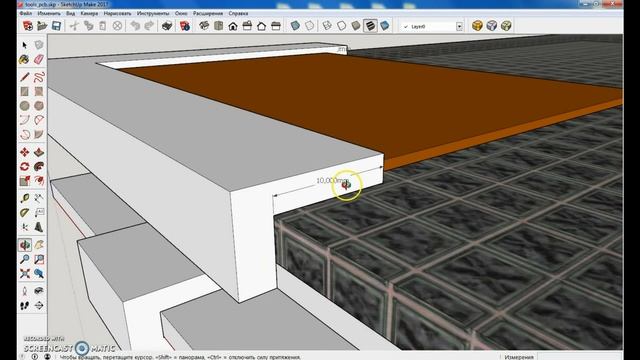640x360 pixels.
Task: Choose the Pan hand tool
Action: tap(39, 245)
